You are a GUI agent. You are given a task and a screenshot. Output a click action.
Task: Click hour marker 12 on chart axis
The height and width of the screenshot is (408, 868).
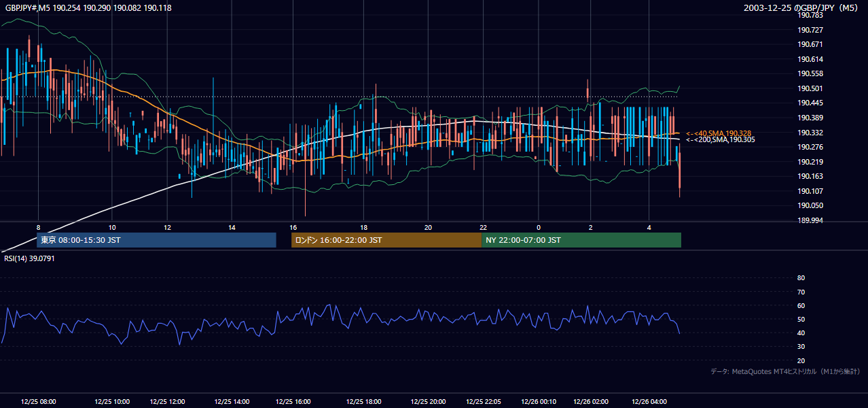pos(168,227)
